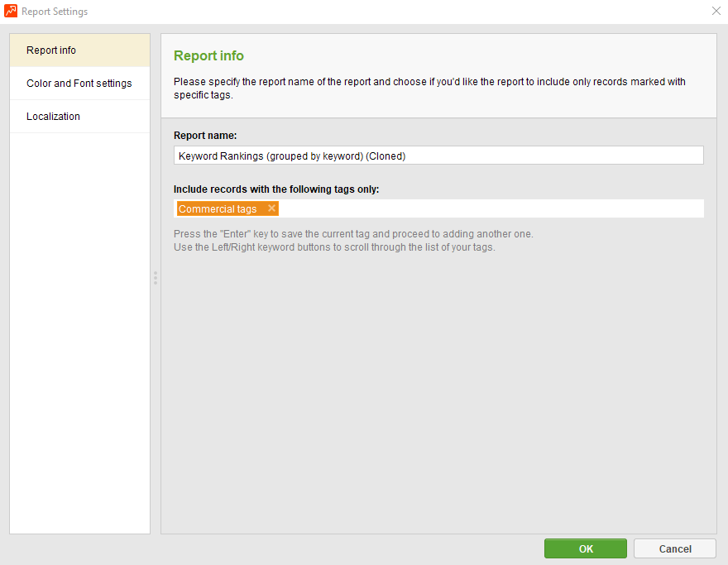Open Color and Font settings section
Image resolution: width=728 pixels, height=565 pixels.
[79, 84]
